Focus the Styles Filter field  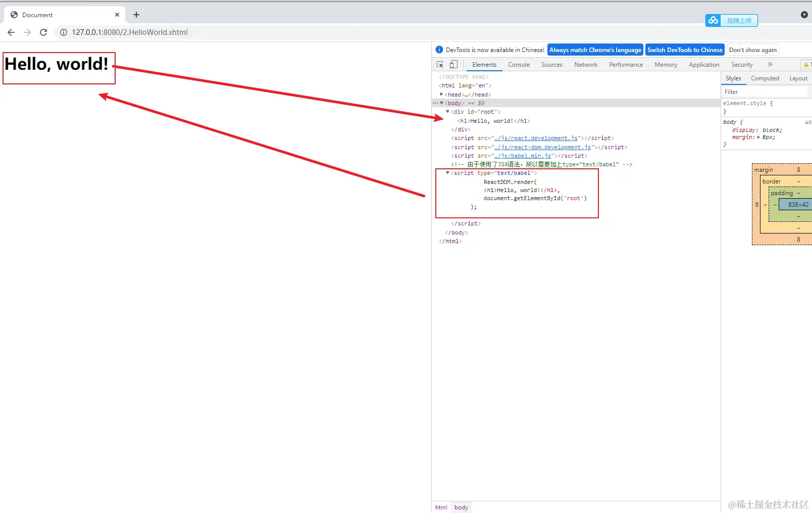[x=765, y=92]
